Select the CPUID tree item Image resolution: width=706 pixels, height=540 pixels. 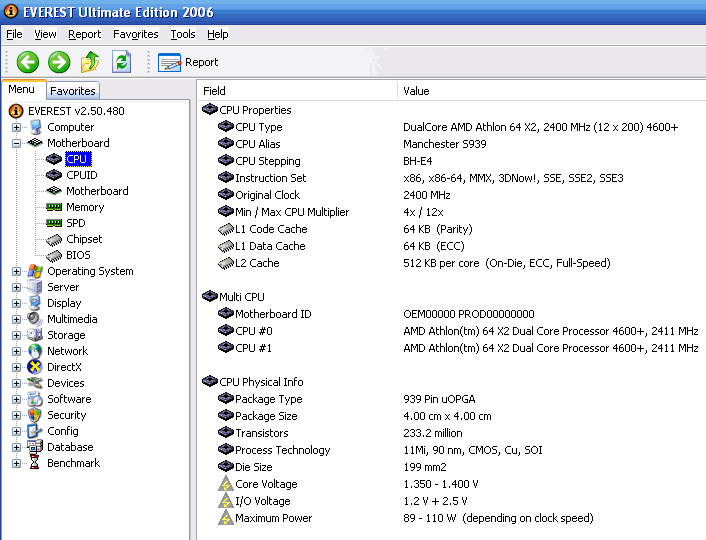pos(81,175)
